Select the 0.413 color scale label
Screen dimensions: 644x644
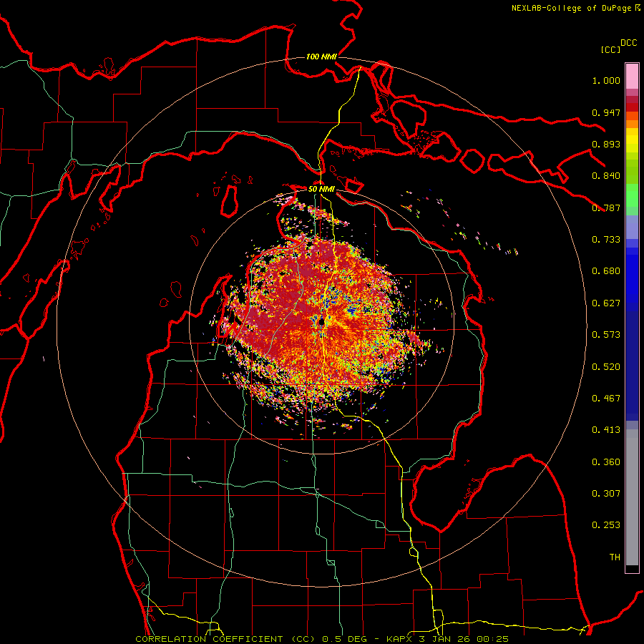click(x=606, y=430)
